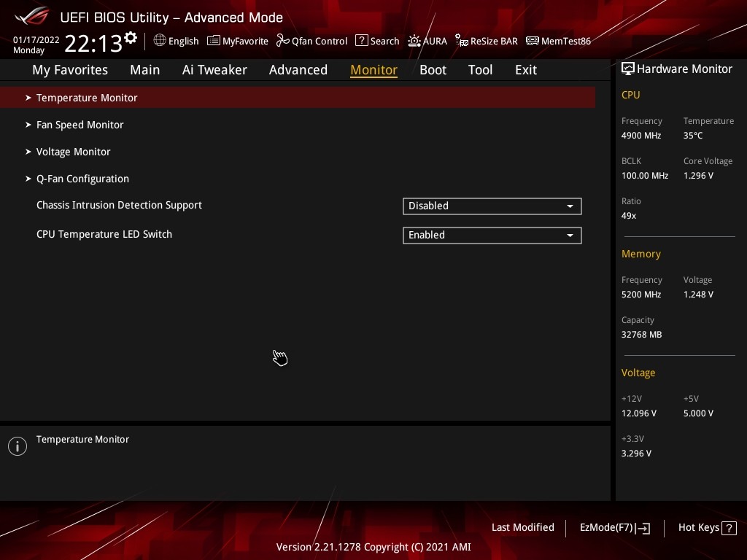Click the settings gear next to the clock

pyautogui.click(x=131, y=38)
